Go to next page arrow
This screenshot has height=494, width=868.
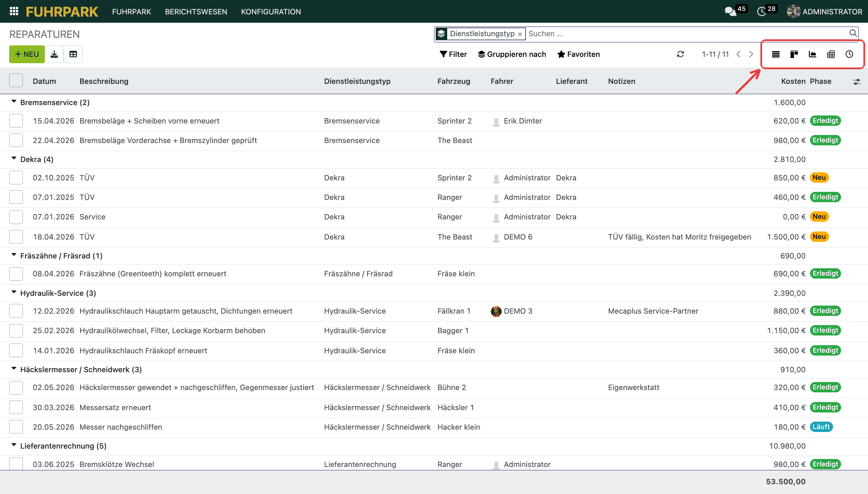point(751,54)
